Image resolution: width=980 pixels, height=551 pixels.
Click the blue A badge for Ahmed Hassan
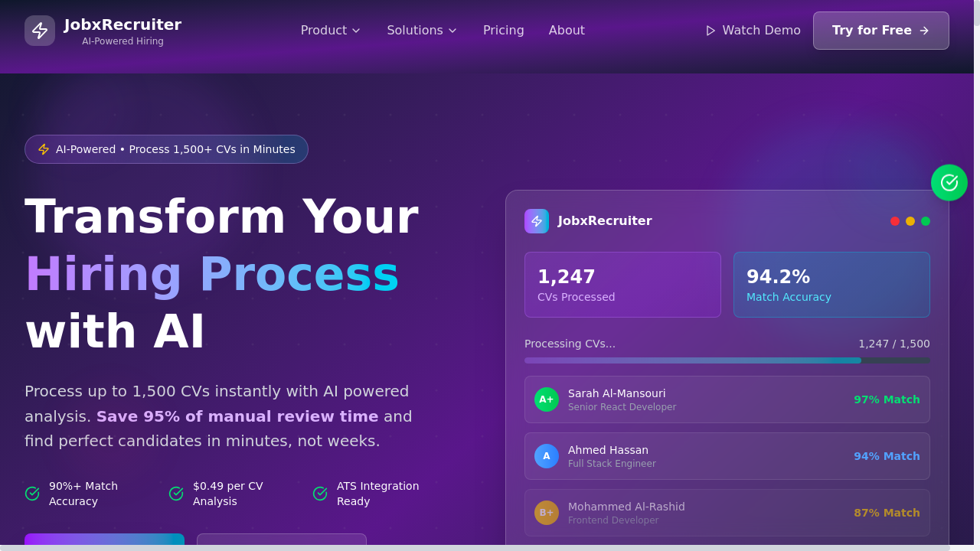547,456
